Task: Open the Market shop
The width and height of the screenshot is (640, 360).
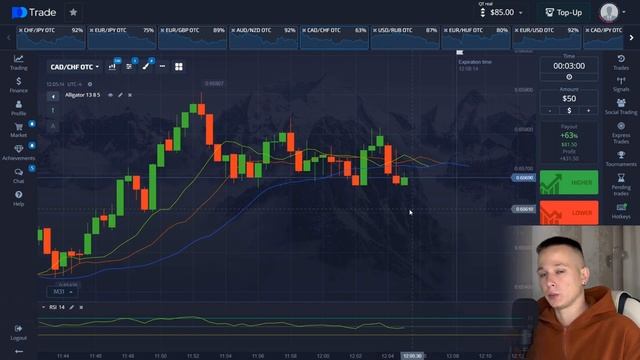Action: coord(18,130)
